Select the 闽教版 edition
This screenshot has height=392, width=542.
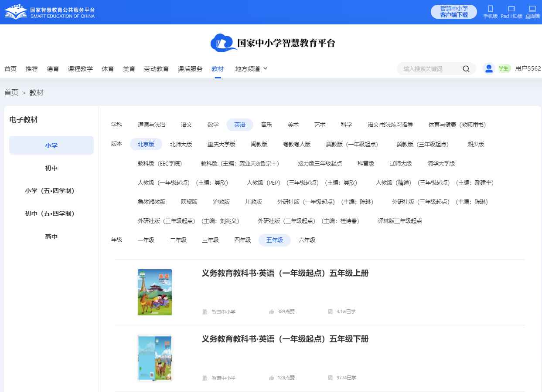point(259,144)
